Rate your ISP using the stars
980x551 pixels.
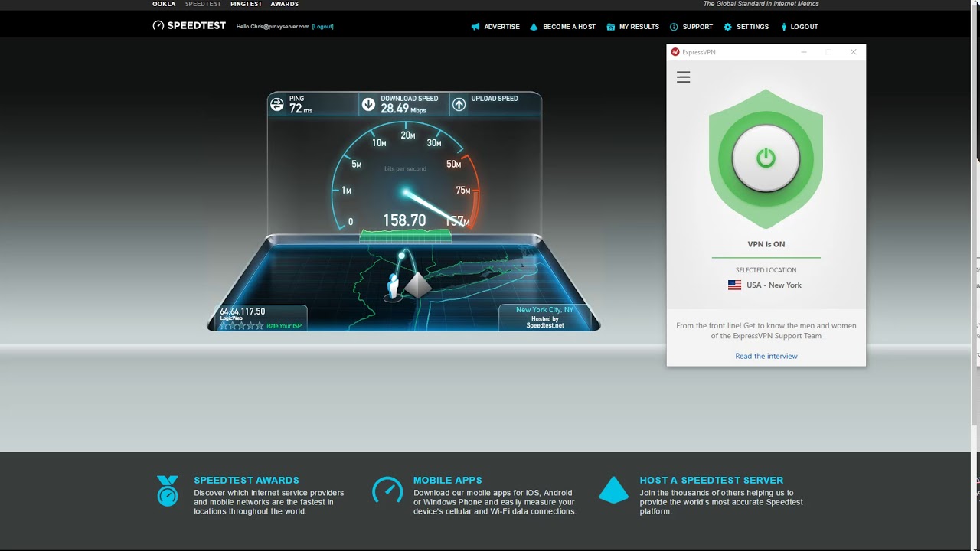pos(241,325)
